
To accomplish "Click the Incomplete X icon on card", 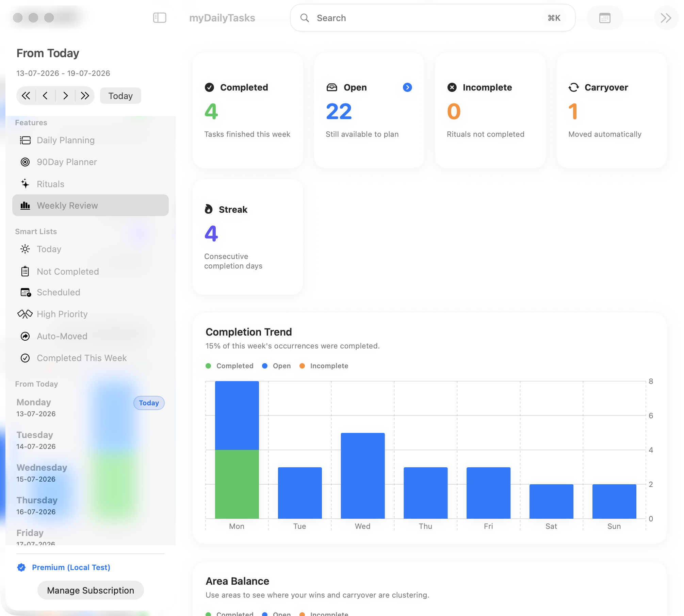I will pyautogui.click(x=452, y=87).
